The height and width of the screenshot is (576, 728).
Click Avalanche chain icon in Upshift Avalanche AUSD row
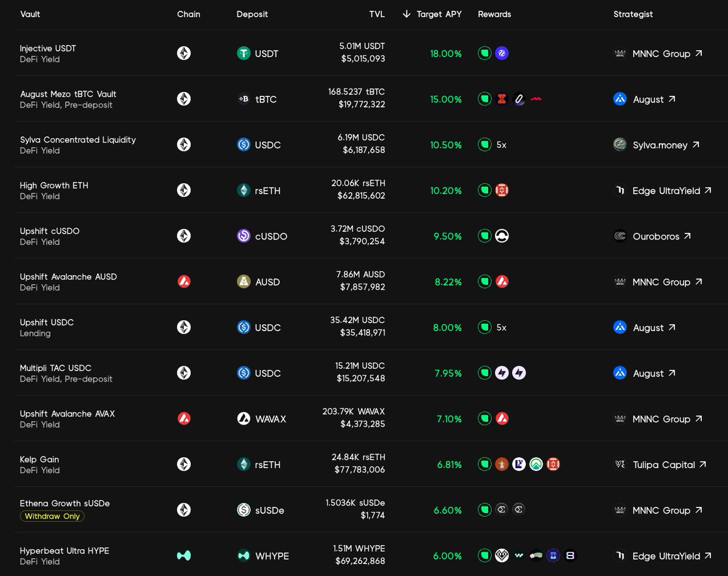[x=184, y=282]
